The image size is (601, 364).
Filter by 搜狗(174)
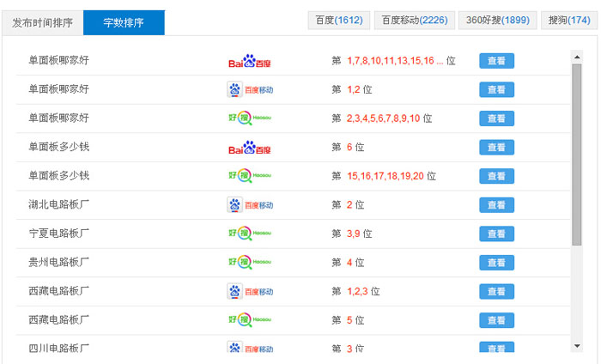[568, 21]
